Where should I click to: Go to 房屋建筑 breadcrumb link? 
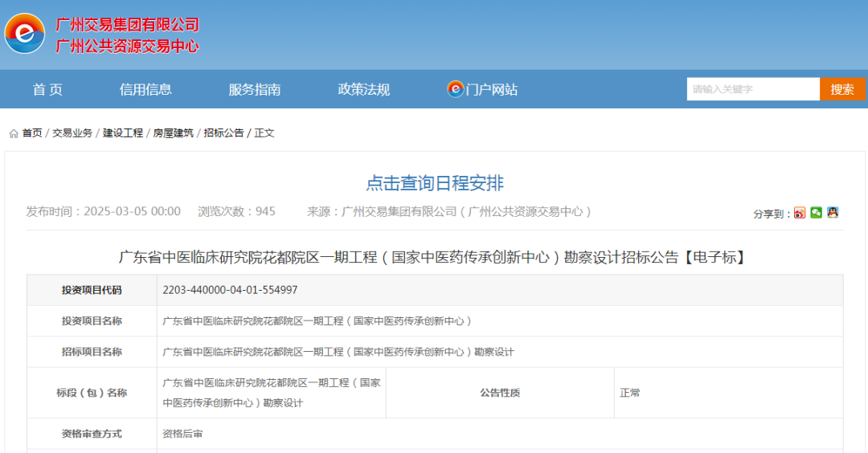(x=174, y=133)
